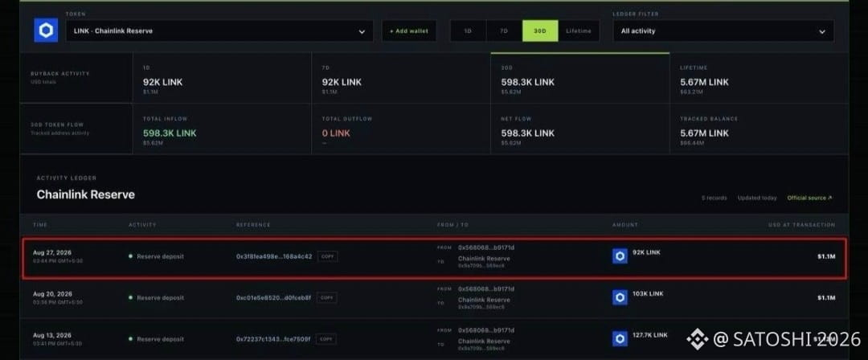Click LINK token icon in 103K LINK row
This screenshot has height=360, width=868.
point(620,297)
